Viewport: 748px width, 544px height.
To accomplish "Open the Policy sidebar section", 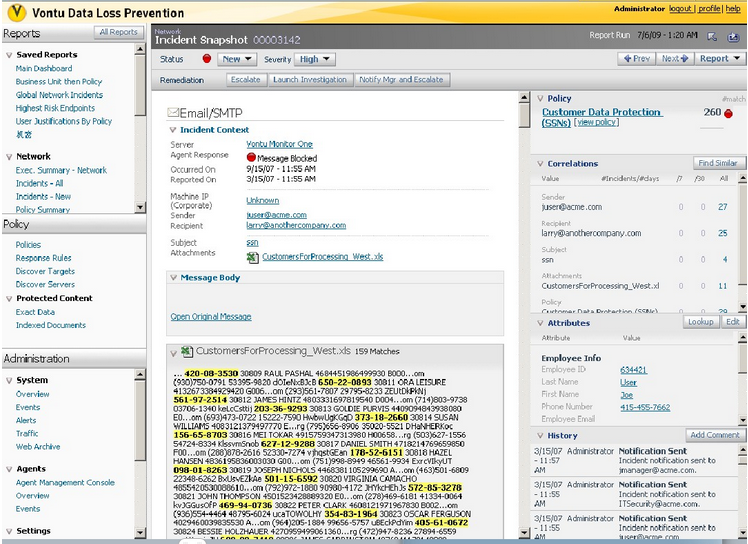I will point(16,225).
